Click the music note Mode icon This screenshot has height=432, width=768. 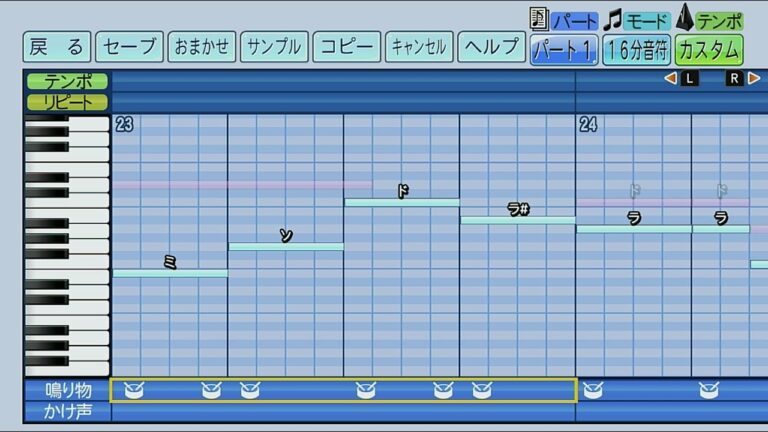613,18
